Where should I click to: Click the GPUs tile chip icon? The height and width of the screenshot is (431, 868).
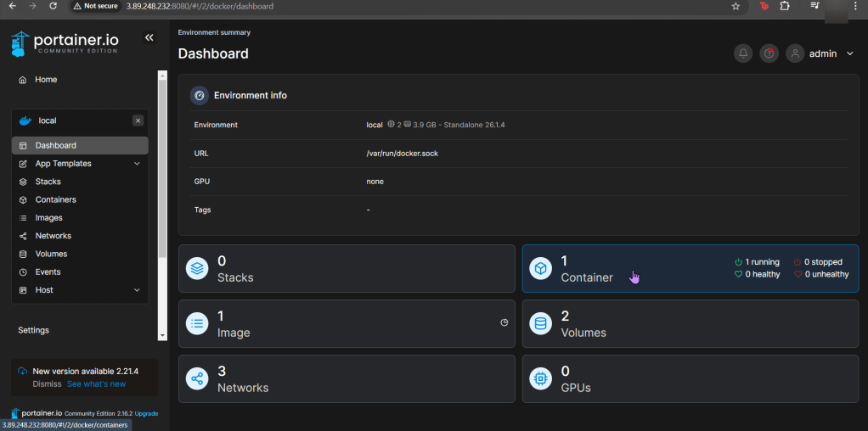(x=540, y=378)
